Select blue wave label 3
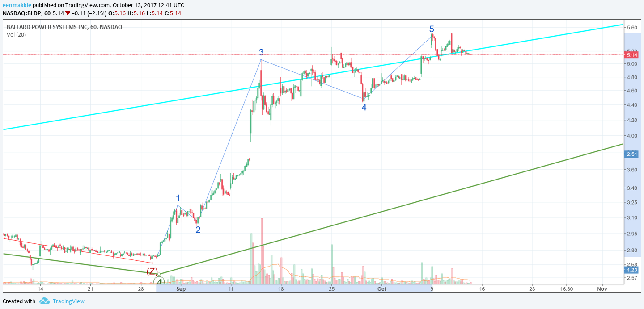The height and width of the screenshot is (309, 644). click(261, 52)
